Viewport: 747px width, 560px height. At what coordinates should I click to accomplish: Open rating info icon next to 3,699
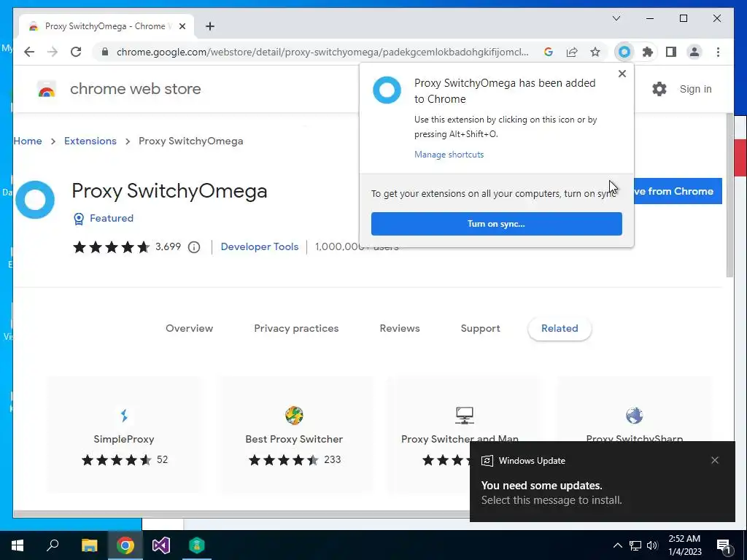pos(194,247)
